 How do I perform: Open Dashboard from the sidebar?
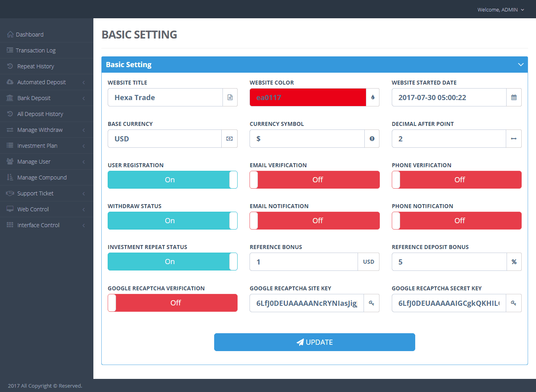pos(30,35)
